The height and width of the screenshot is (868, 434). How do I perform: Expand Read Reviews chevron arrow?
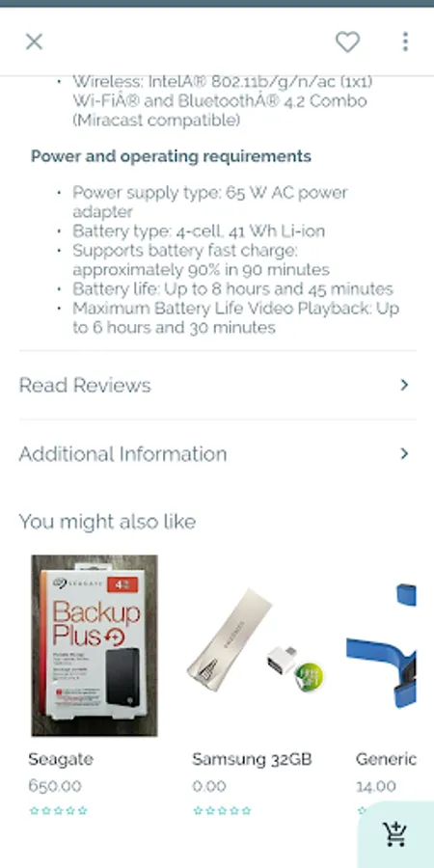(x=405, y=385)
